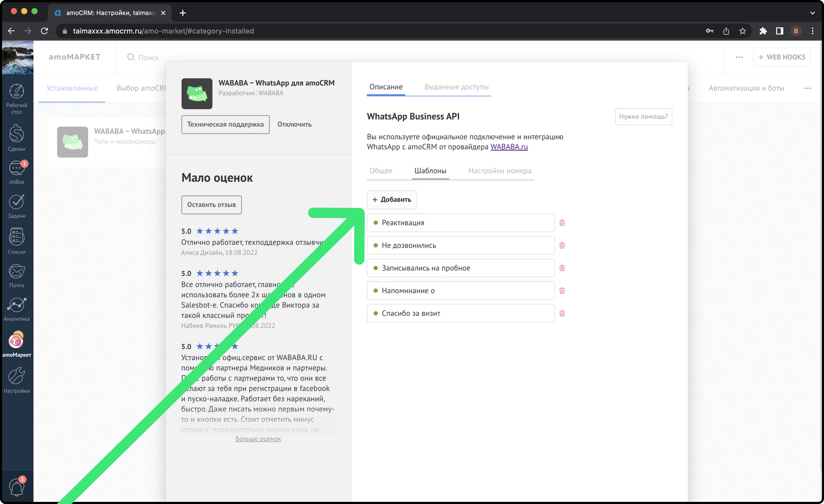Viewport: 824px width, 504px height.
Task: Open the Напоминание о template row
Action: (461, 291)
